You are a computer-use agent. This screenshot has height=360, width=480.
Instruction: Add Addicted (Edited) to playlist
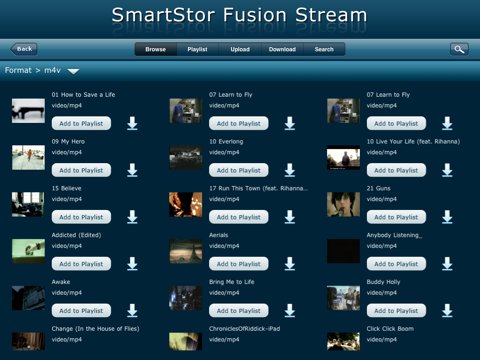[81, 264]
